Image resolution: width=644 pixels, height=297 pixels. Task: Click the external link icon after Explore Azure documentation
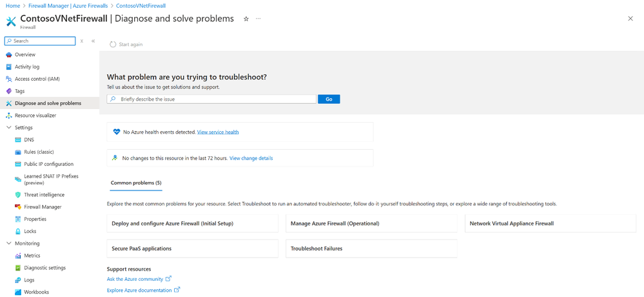point(177,290)
